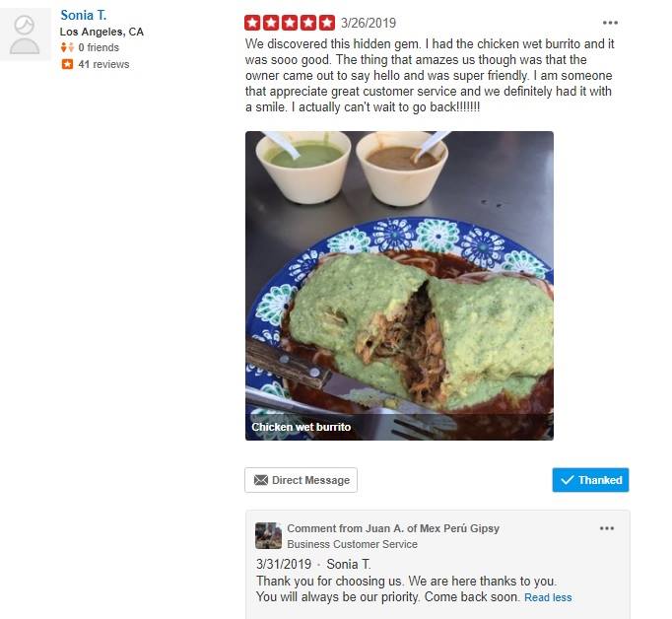The width and height of the screenshot is (672, 619).
Task: Click Juan A.'s business owner photo
Action: coord(268,535)
